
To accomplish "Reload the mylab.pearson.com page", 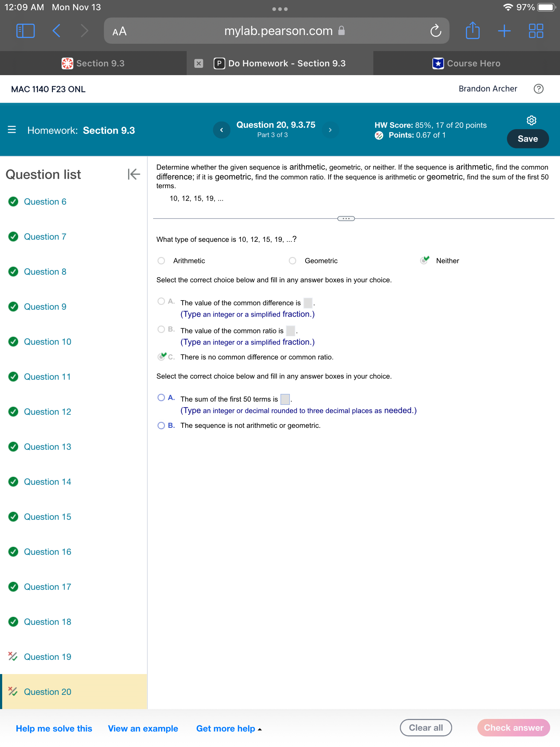I will 435,31.
